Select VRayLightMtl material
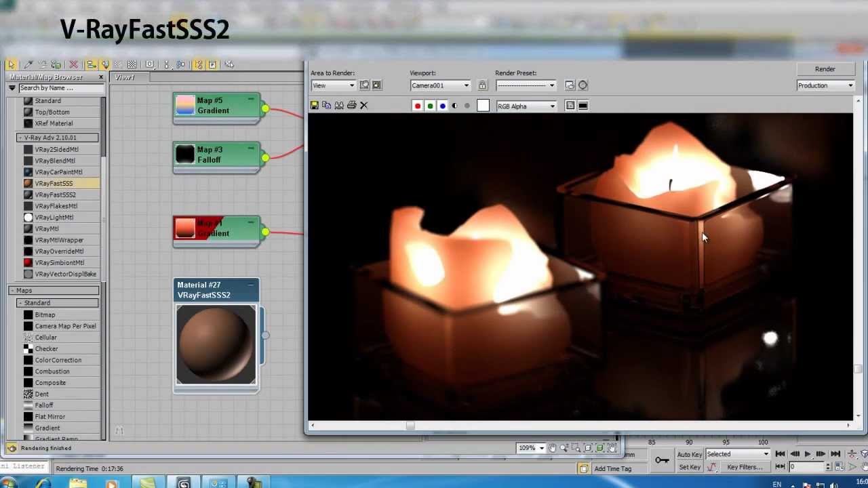 [54, 218]
